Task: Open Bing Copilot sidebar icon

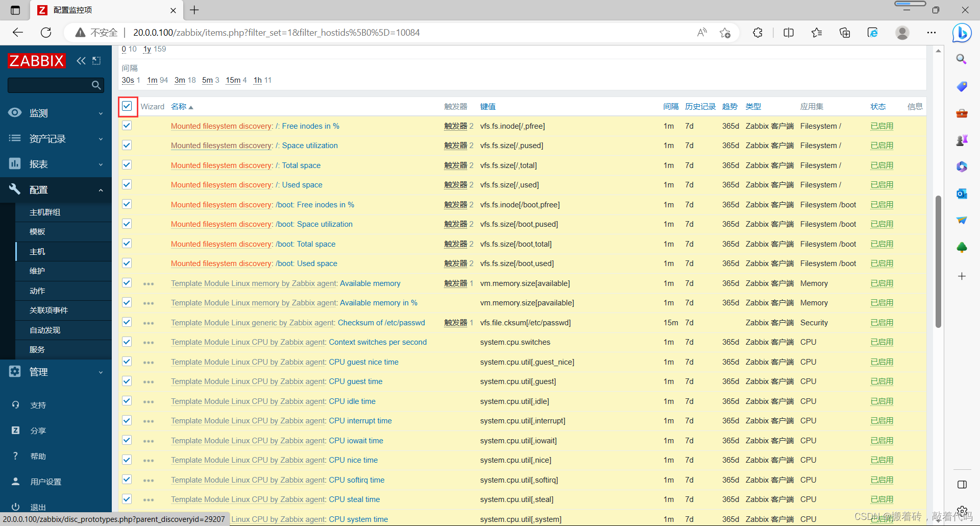Action: [962, 33]
